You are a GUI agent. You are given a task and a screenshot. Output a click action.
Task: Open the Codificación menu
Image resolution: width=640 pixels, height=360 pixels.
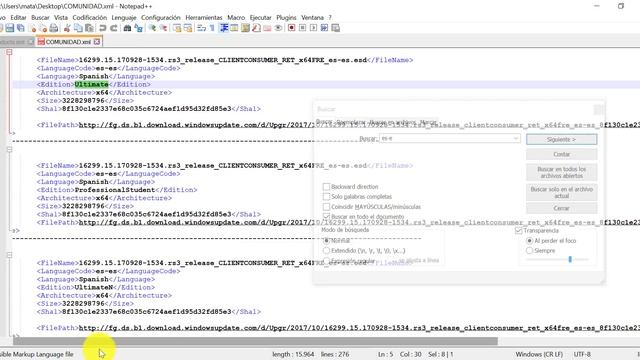89,18
